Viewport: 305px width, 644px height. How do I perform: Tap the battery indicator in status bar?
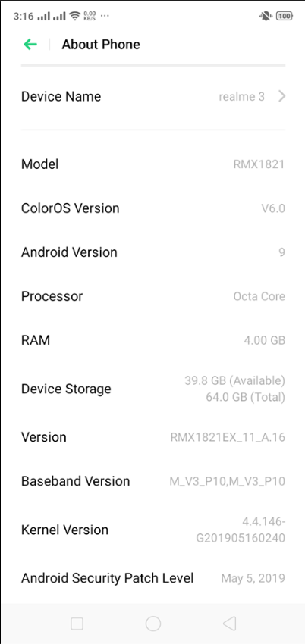(x=285, y=16)
